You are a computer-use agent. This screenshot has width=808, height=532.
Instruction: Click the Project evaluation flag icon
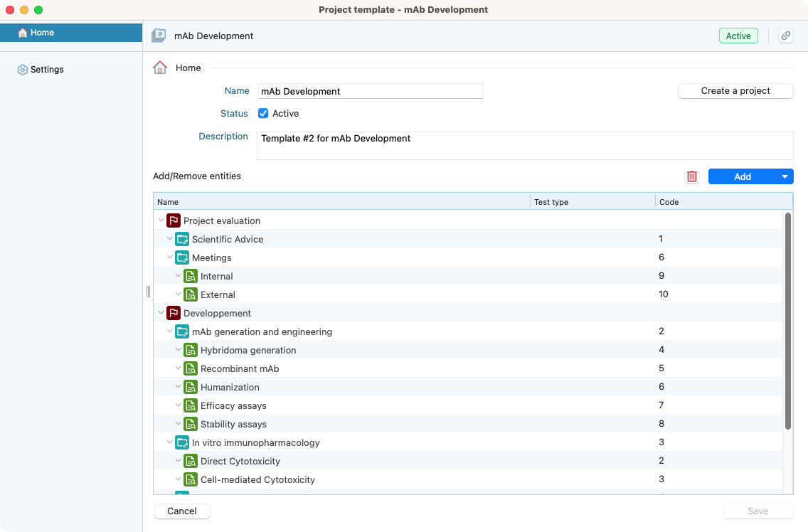(174, 220)
